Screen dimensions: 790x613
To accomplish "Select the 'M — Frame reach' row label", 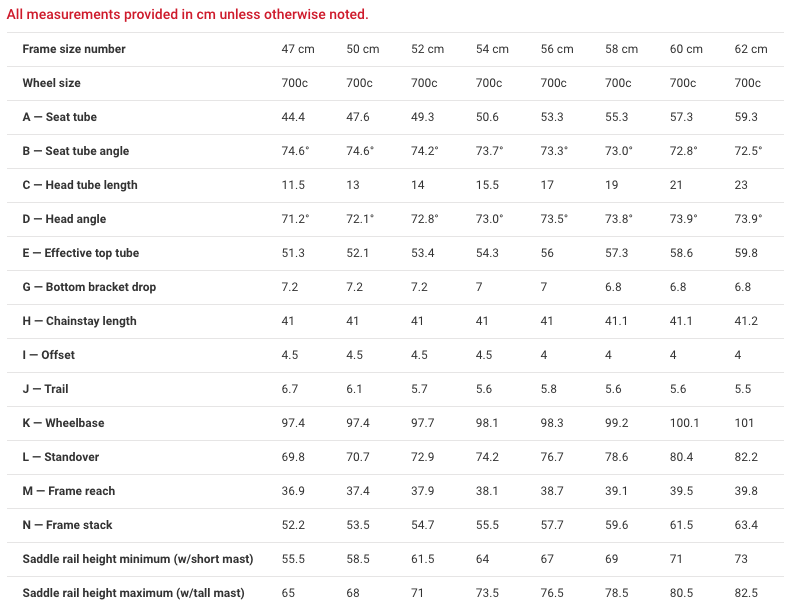I will point(69,491).
